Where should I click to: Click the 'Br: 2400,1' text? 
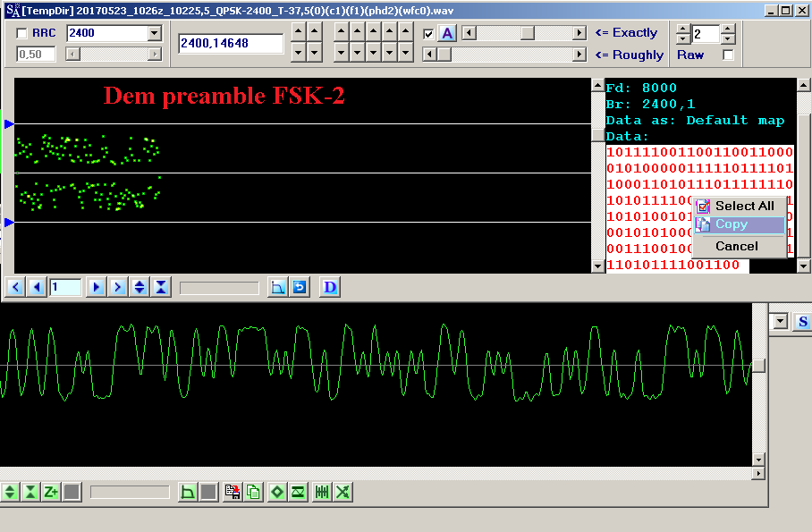point(650,104)
